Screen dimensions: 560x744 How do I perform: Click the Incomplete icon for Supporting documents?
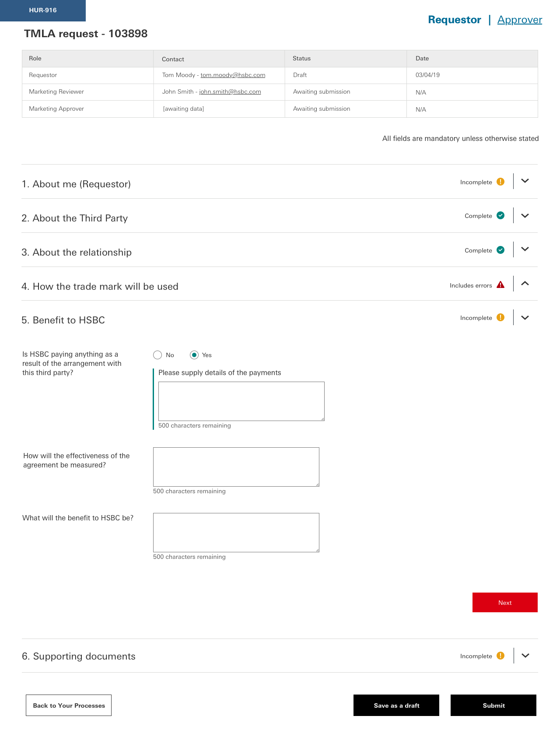(500, 656)
